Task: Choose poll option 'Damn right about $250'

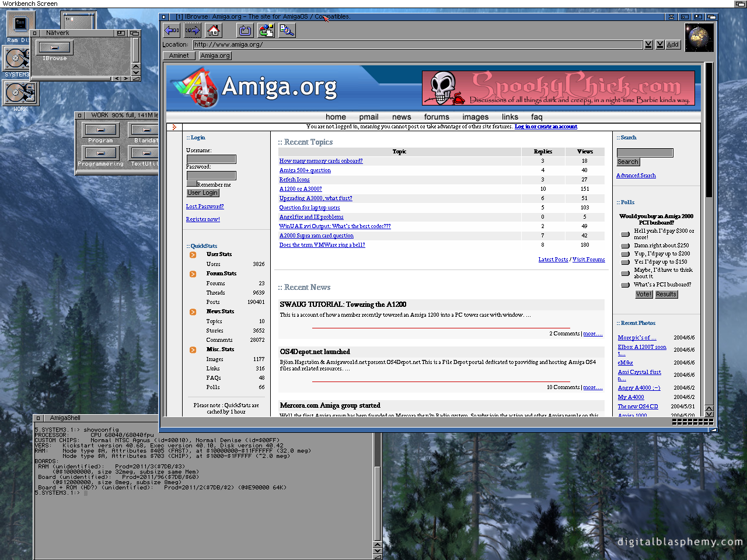Action: 625,246
